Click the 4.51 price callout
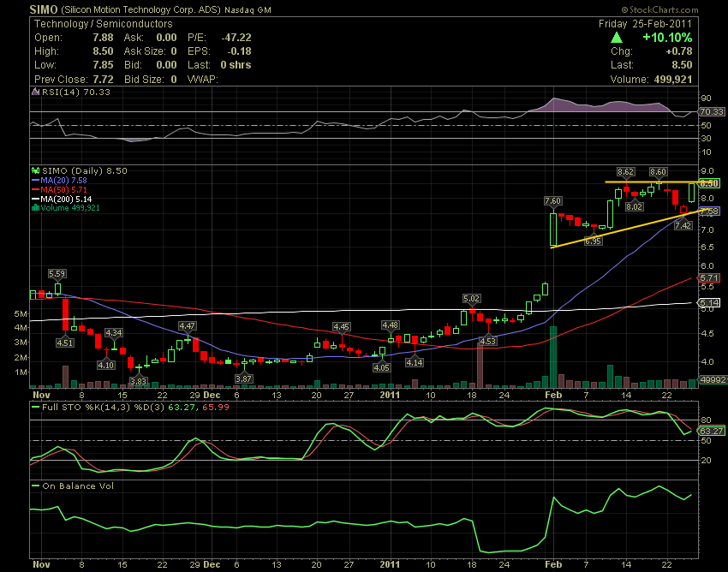Image resolution: width=728 pixels, height=572 pixels. pyautogui.click(x=64, y=343)
